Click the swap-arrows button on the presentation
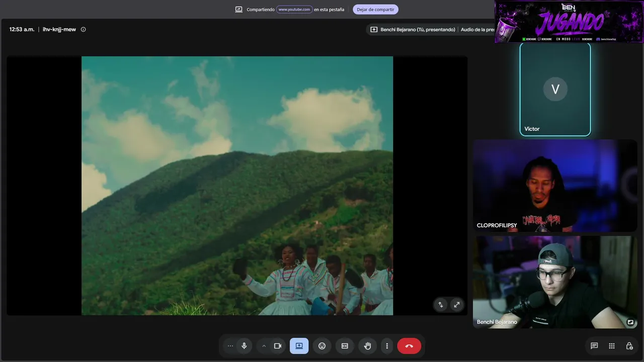 [x=441, y=305]
